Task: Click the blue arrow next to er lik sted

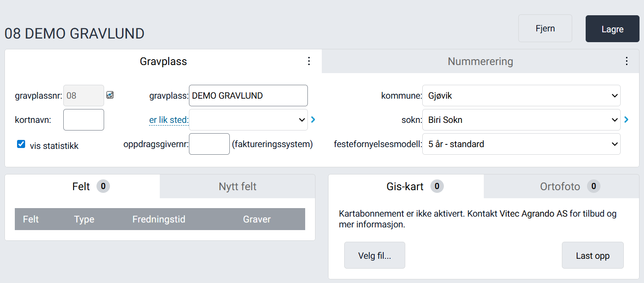Action: click(313, 120)
